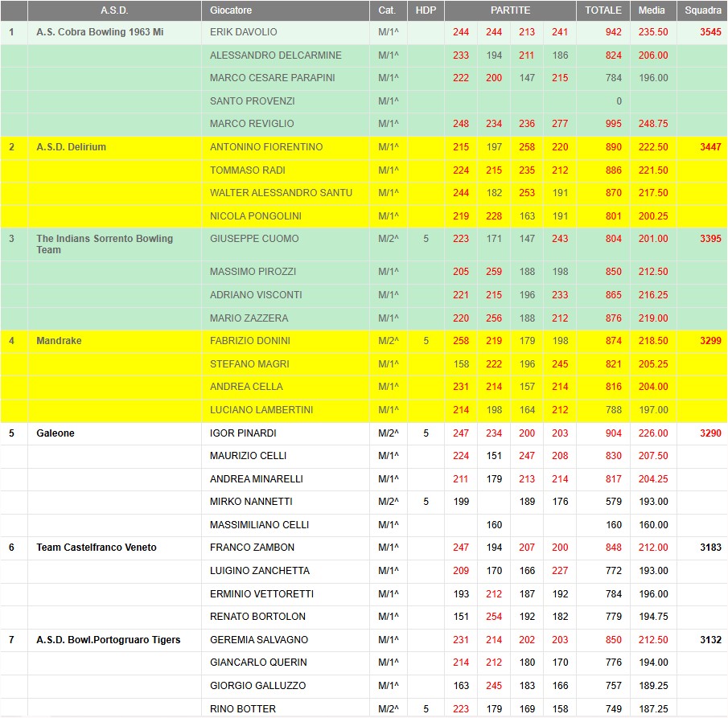Click the A.S.D. column header

(114, 10)
